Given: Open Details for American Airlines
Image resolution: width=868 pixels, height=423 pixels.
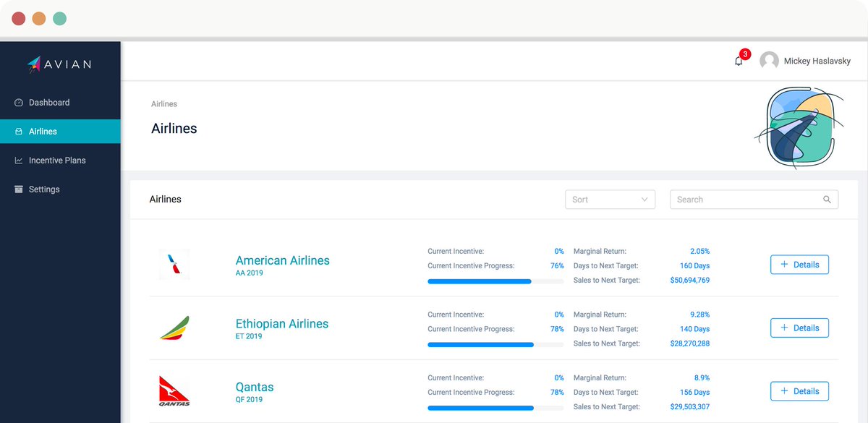Looking at the screenshot, I should (799, 264).
